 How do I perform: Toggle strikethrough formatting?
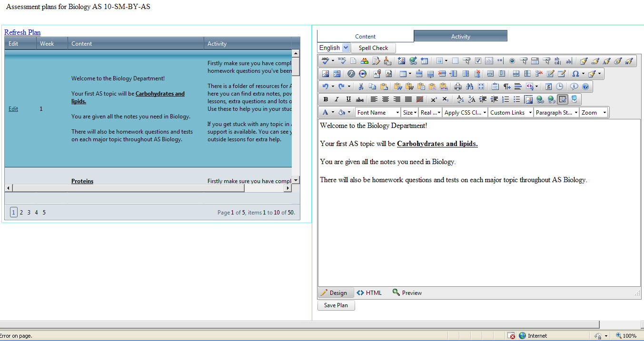(x=359, y=99)
